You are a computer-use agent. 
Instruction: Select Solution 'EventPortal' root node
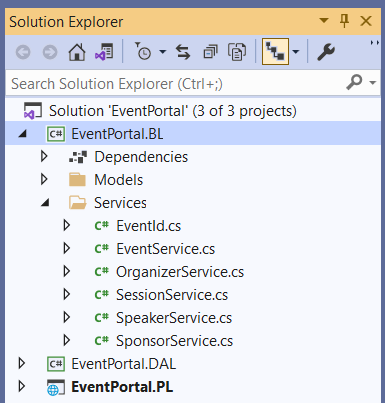pos(173,111)
